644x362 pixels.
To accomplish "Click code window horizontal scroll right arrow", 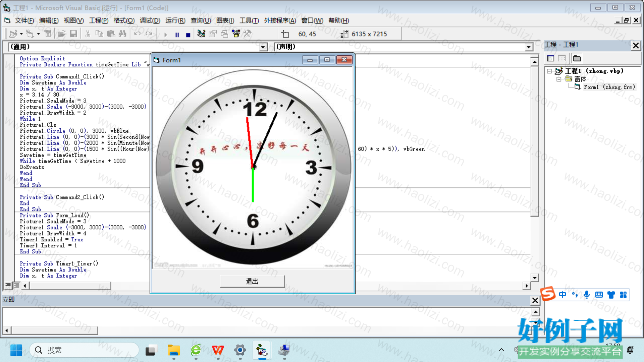I will click(x=527, y=286).
